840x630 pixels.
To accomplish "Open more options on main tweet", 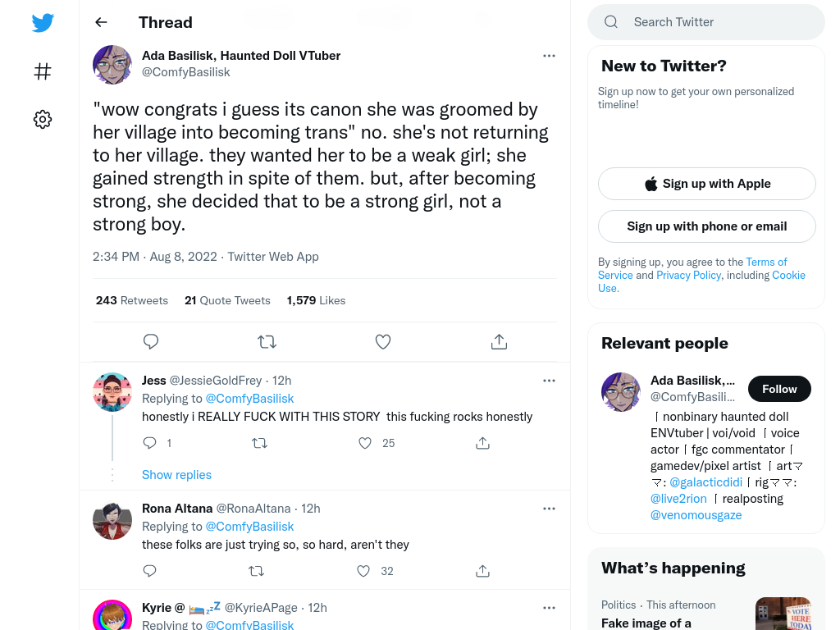I will 549,56.
